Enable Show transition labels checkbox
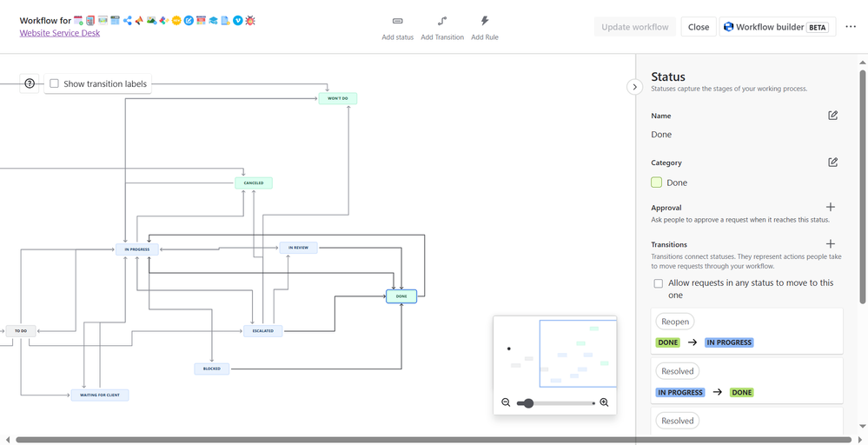 point(54,83)
